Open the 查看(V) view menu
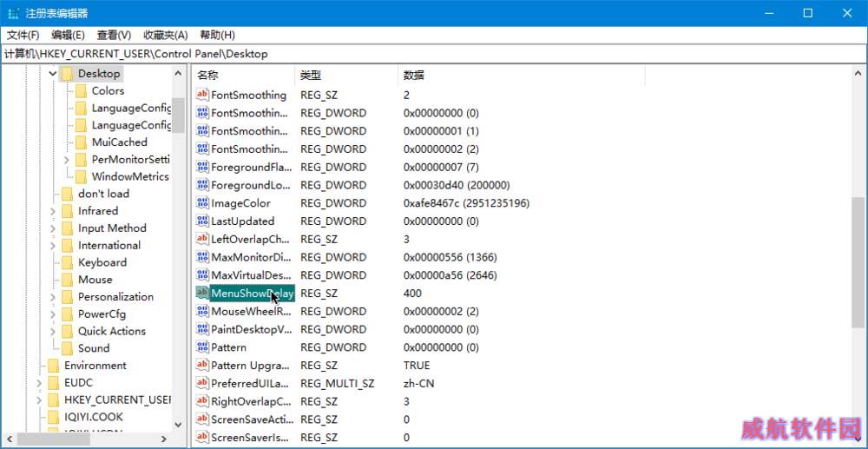 tap(114, 35)
